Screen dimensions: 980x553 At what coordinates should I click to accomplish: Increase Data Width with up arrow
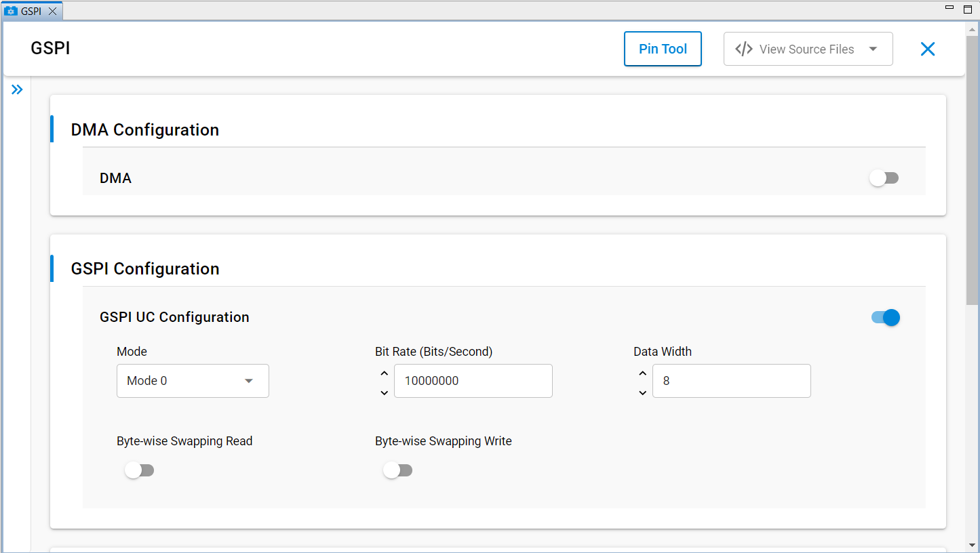(643, 373)
